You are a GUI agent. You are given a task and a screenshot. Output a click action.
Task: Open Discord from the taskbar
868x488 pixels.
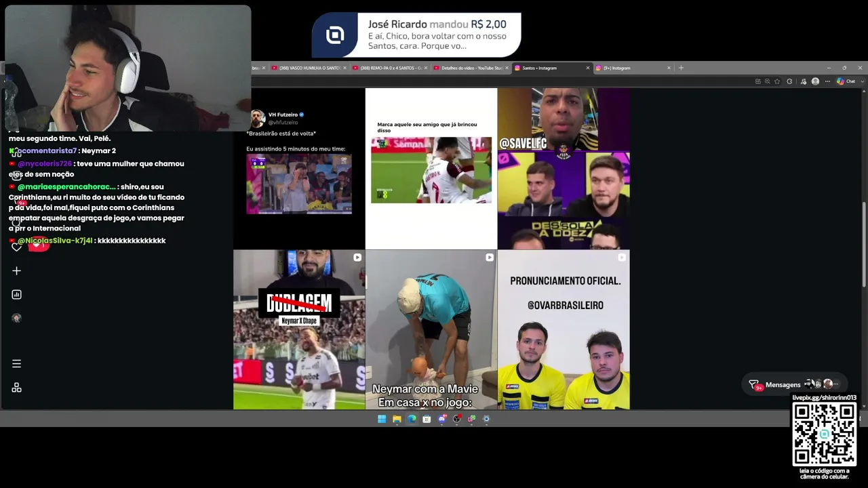point(441,419)
